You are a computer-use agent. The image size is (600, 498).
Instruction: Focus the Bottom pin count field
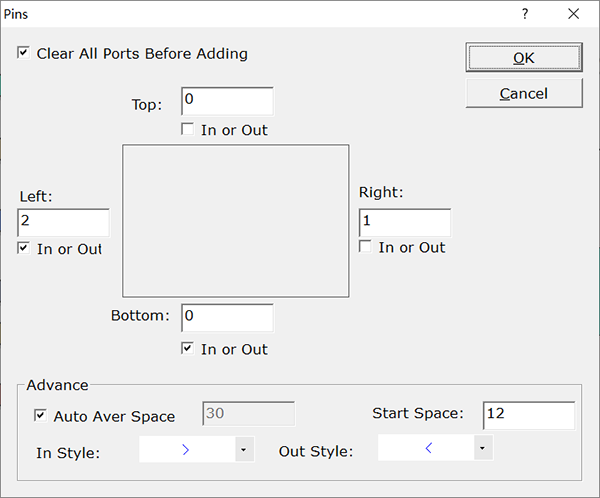point(227,318)
